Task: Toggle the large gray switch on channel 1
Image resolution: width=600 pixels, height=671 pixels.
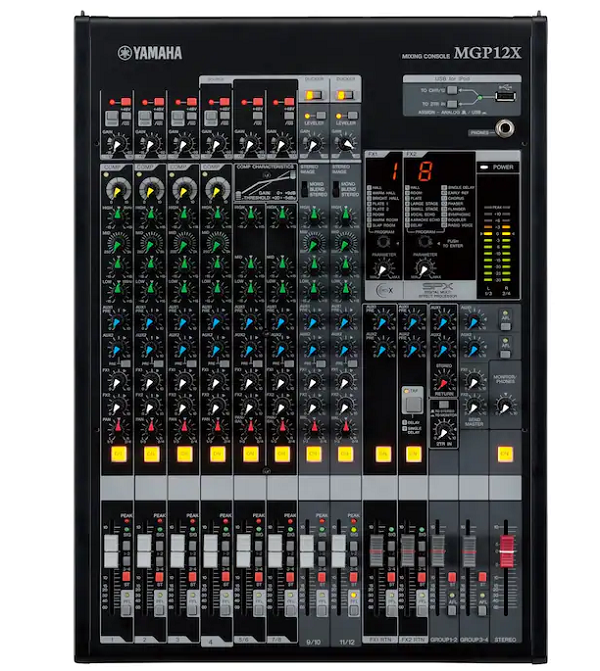Action: (x=112, y=118)
